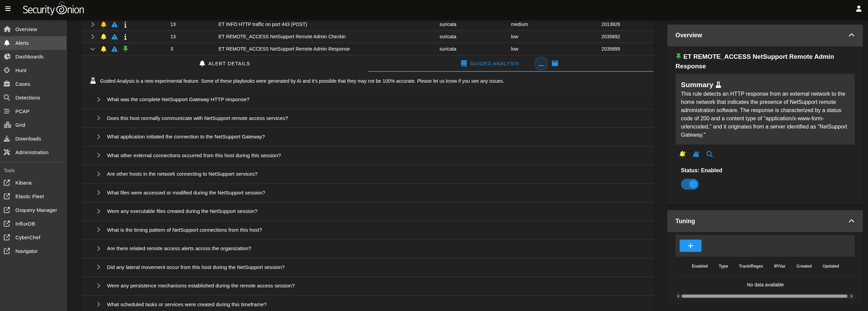
Task: Click the 'Track/Regex' column header
Action: 751,266
